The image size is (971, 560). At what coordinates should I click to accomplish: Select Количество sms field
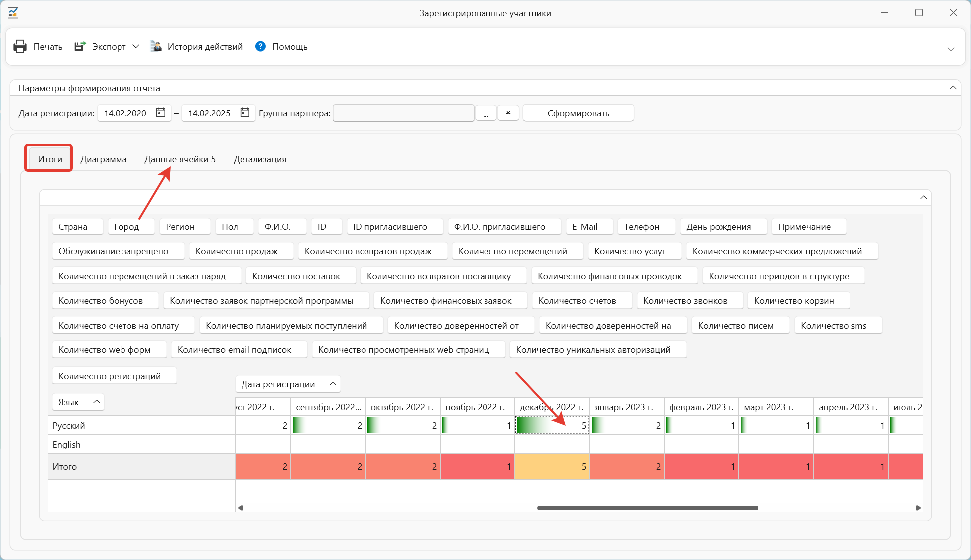(x=838, y=325)
